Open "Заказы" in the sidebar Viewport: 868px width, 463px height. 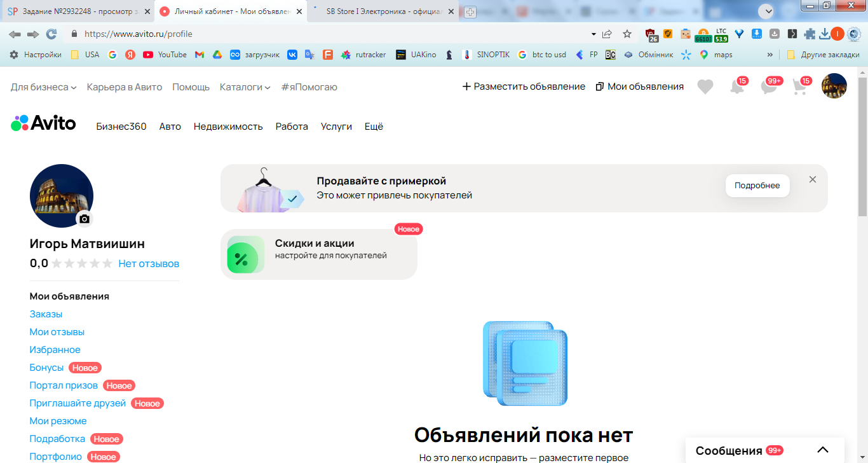[x=46, y=314]
